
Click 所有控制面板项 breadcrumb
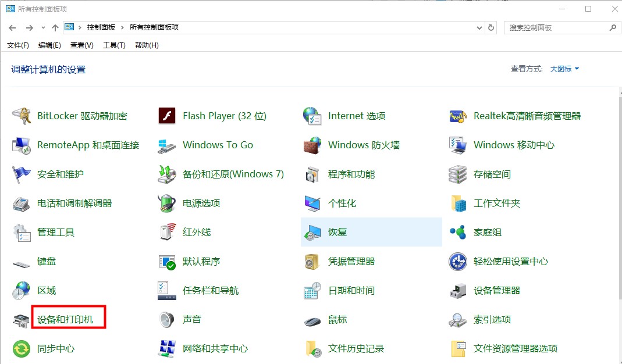[x=154, y=27]
